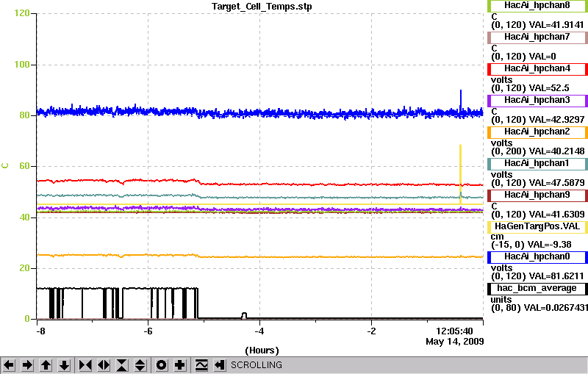The width and height of the screenshot is (588, 374).
Task: Click the pan up arrow button
Action: pos(46,364)
